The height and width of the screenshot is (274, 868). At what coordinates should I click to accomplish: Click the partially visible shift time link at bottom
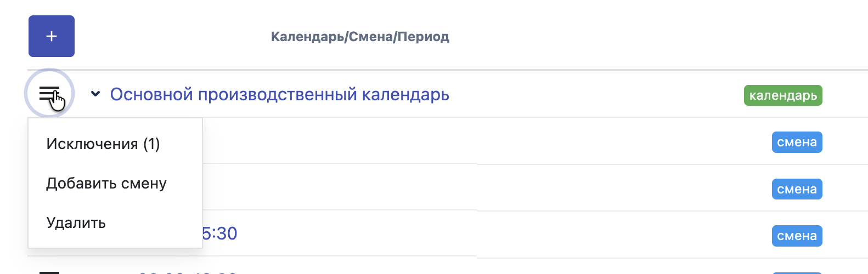tap(187, 272)
